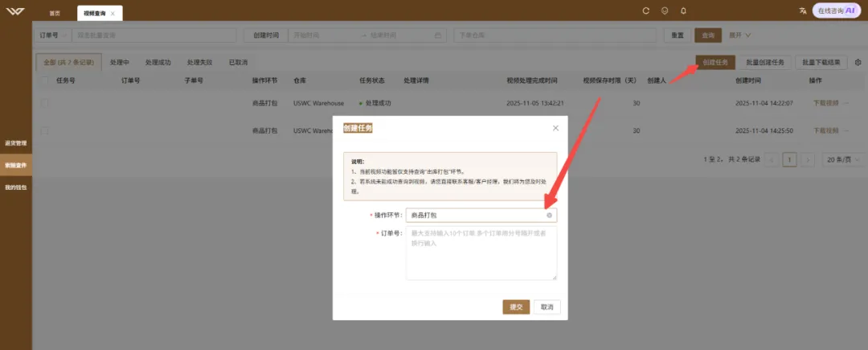Switch to the 首页 tab
The image size is (868, 350).
(55, 13)
